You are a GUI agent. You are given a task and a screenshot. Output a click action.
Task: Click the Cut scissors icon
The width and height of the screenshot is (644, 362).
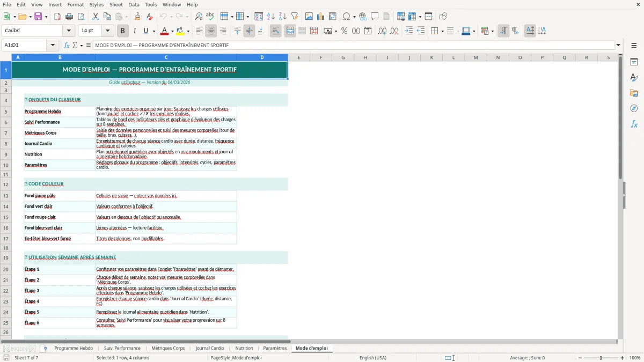[96, 17]
